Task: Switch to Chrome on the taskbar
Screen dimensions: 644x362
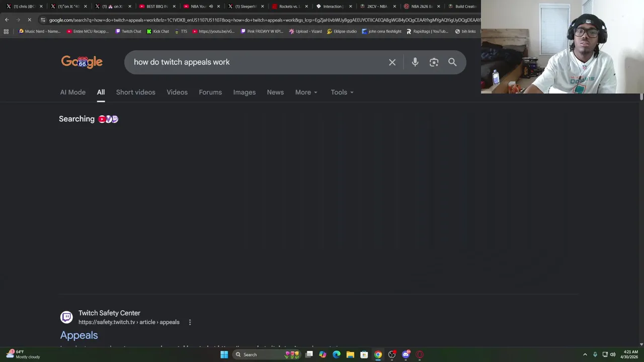Action: 378,354
